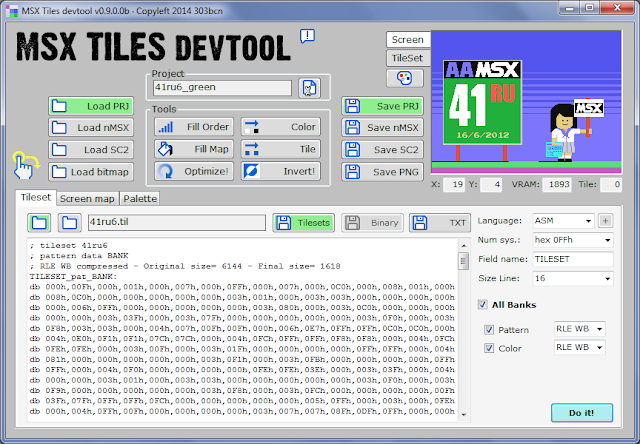This screenshot has width=640, height=444.
Task: Click the RLE WB compressed comment line
Action: 185,266
